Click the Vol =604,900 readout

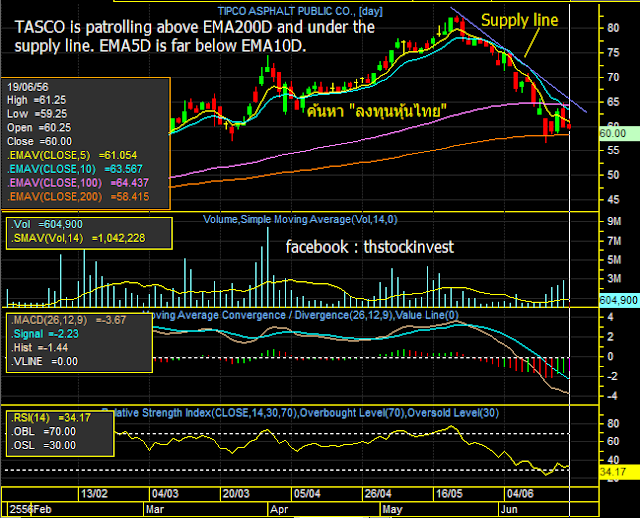pyautogui.click(x=47, y=225)
